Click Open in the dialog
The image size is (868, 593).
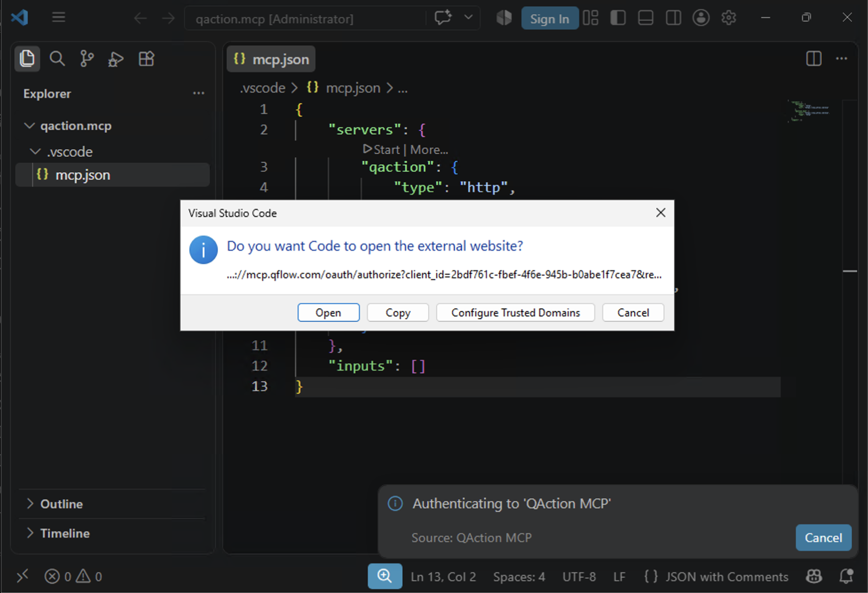tap(328, 312)
